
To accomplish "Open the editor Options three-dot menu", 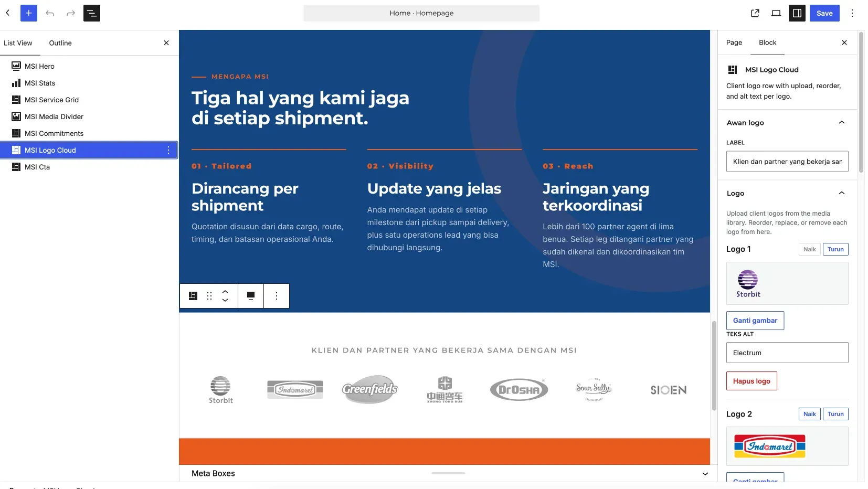I will coord(852,13).
